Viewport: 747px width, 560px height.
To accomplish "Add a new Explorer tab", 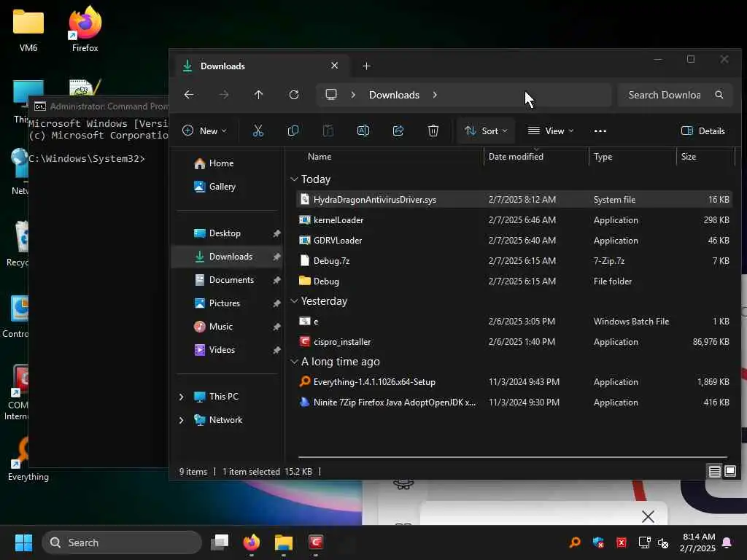I will (x=366, y=66).
